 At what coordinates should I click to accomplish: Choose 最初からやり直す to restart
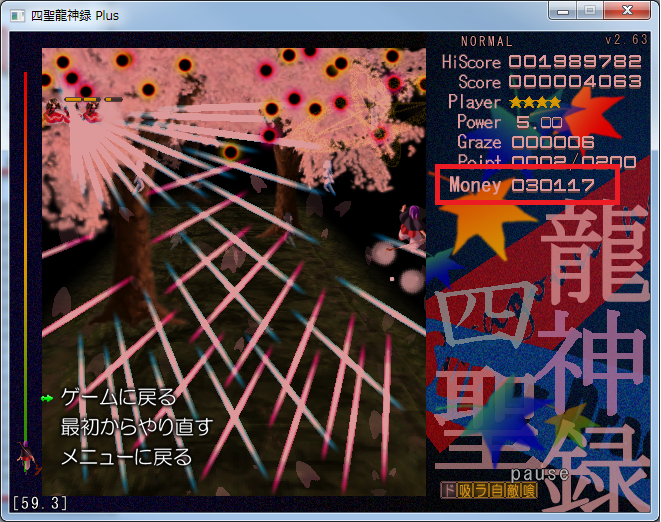[x=137, y=427]
